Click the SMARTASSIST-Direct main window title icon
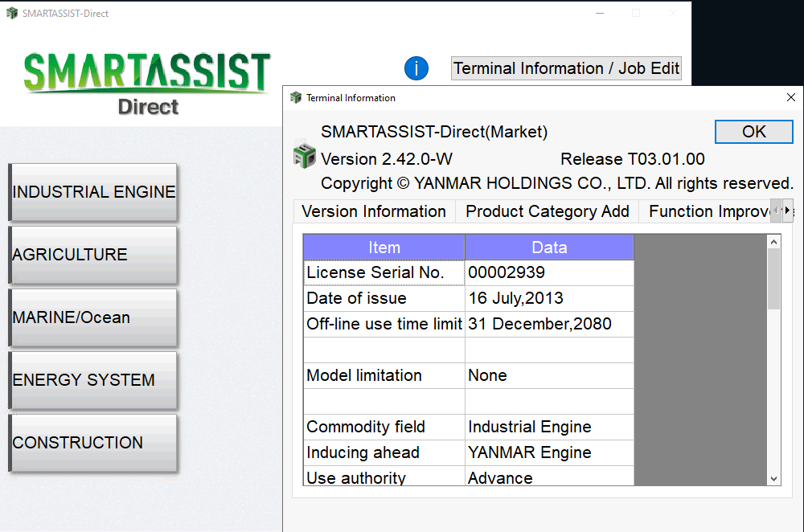804x532 pixels. point(11,13)
